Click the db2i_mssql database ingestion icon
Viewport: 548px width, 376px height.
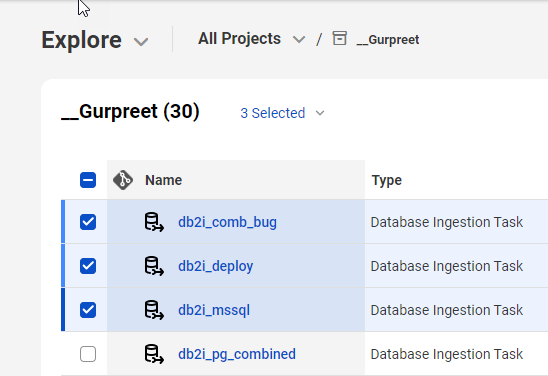[x=154, y=310]
